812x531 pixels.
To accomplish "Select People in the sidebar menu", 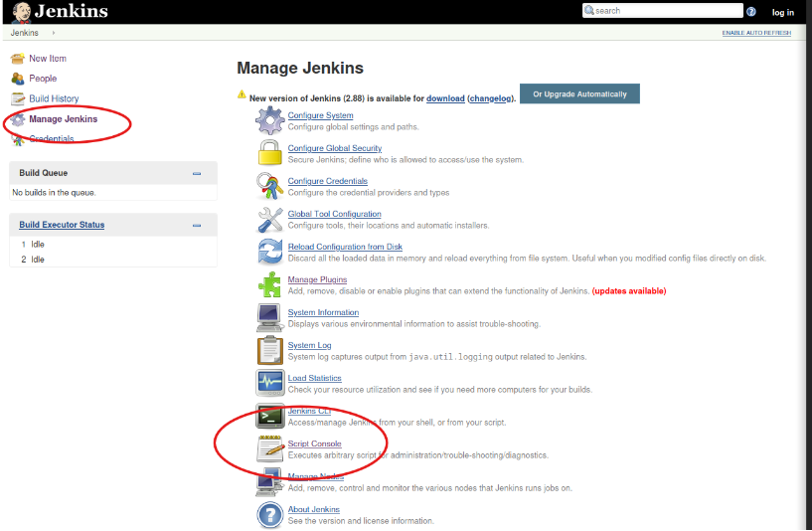I will [x=43, y=79].
